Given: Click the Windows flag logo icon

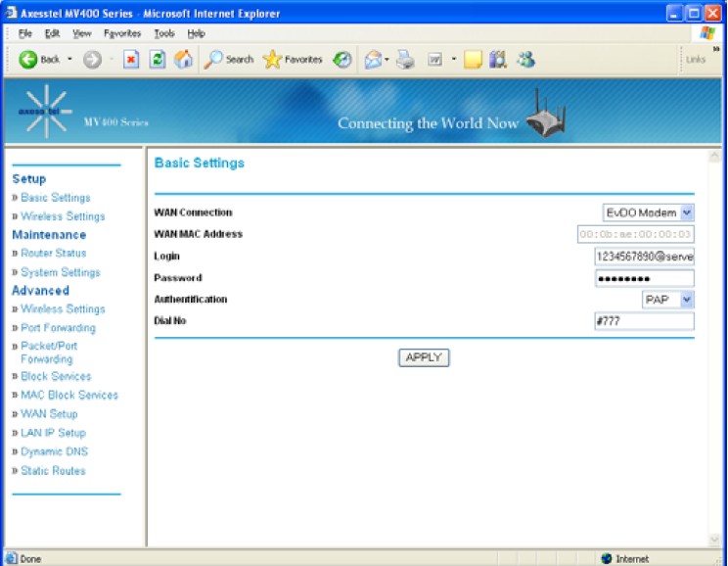Looking at the screenshot, I should (707, 33).
